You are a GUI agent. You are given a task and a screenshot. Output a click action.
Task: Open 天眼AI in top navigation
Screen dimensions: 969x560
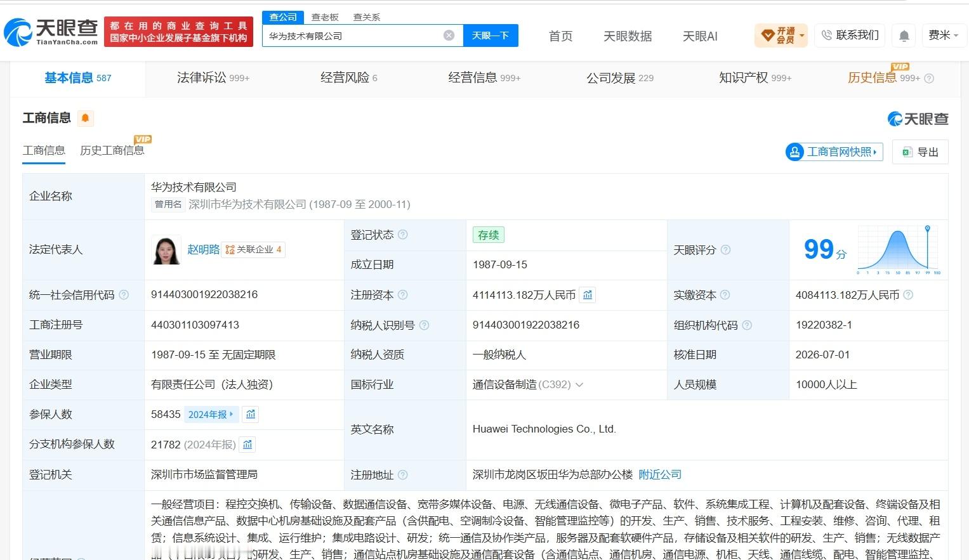tap(700, 36)
